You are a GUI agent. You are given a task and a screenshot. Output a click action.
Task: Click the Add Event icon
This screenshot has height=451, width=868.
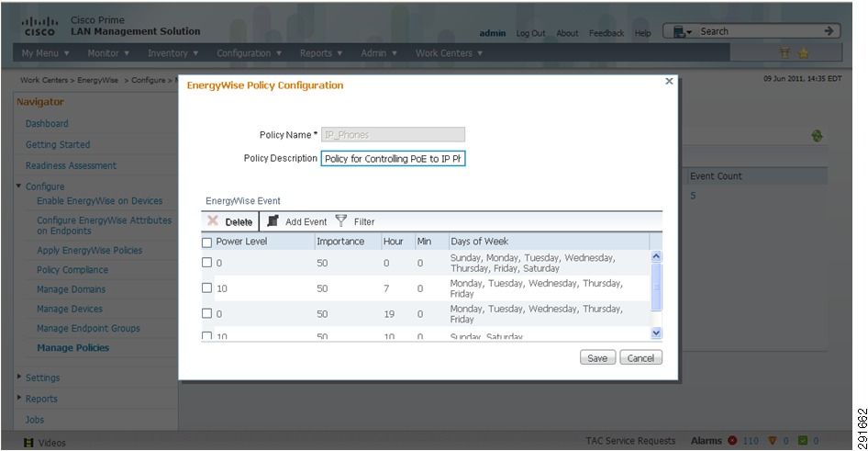(x=273, y=221)
